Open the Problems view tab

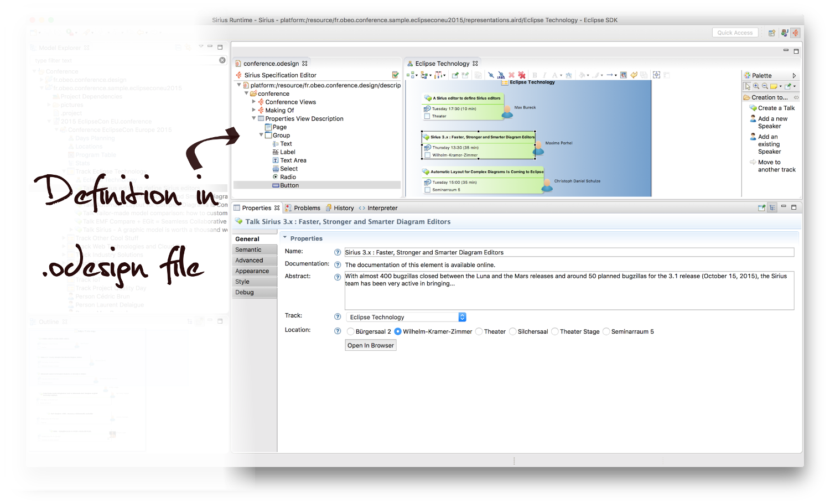click(303, 208)
